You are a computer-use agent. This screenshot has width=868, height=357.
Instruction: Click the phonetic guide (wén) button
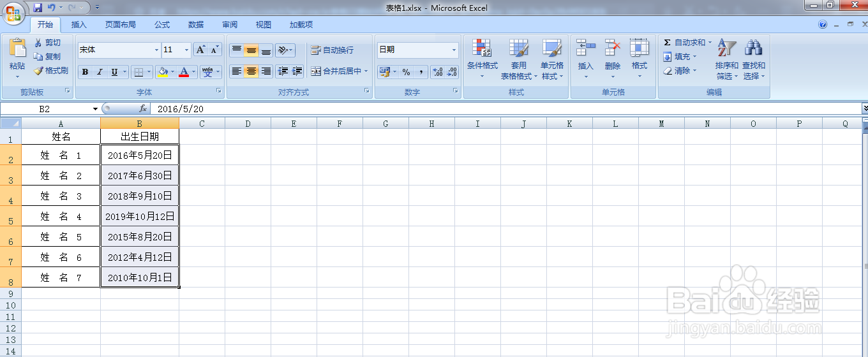(x=207, y=72)
